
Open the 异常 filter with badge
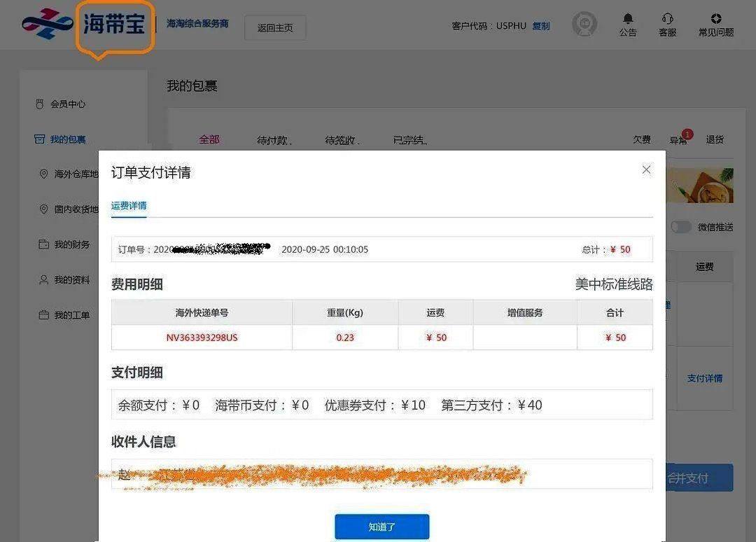678,139
